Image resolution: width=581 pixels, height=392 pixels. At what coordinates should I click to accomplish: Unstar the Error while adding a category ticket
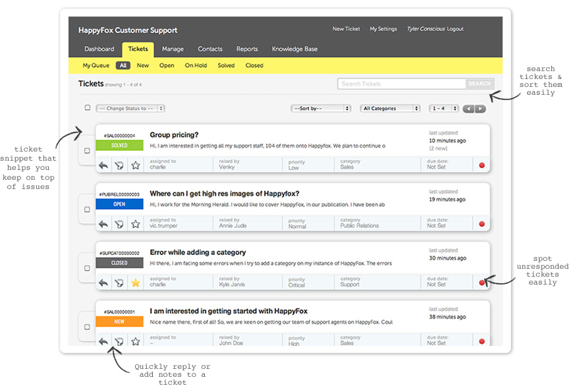click(x=136, y=283)
